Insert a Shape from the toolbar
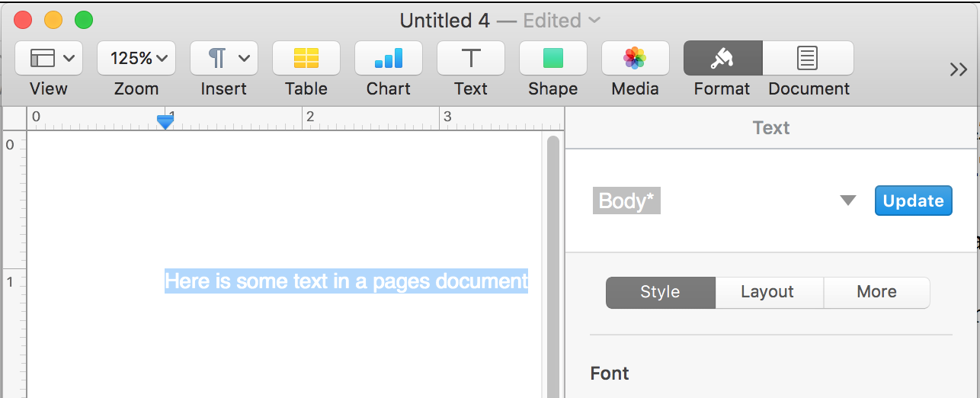 click(553, 58)
